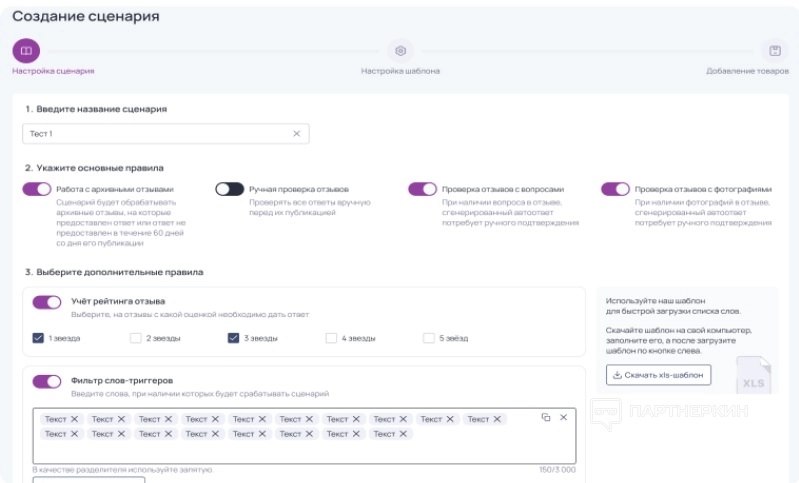This screenshot has width=799, height=483.
Task: Click the book icon for Настройка сценария step
Action: [x=26, y=50]
